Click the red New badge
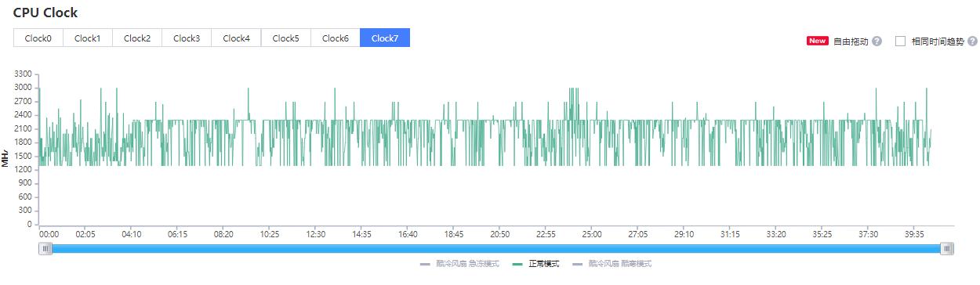980x285 pixels. click(x=818, y=41)
